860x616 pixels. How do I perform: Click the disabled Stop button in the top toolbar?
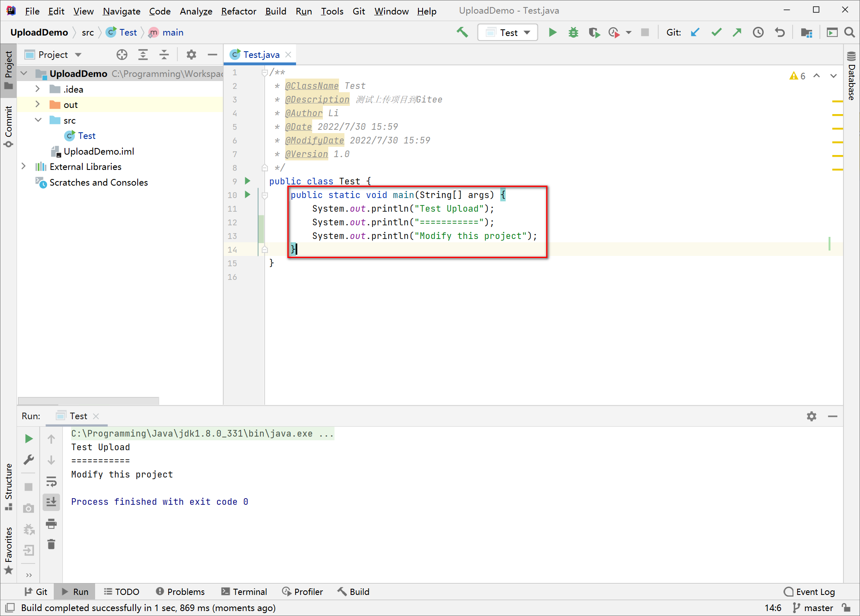[645, 32]
